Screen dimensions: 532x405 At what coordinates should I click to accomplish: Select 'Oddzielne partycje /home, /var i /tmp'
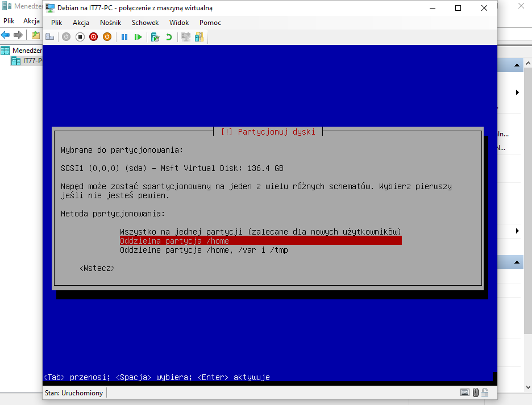click(x=203, y=250)
